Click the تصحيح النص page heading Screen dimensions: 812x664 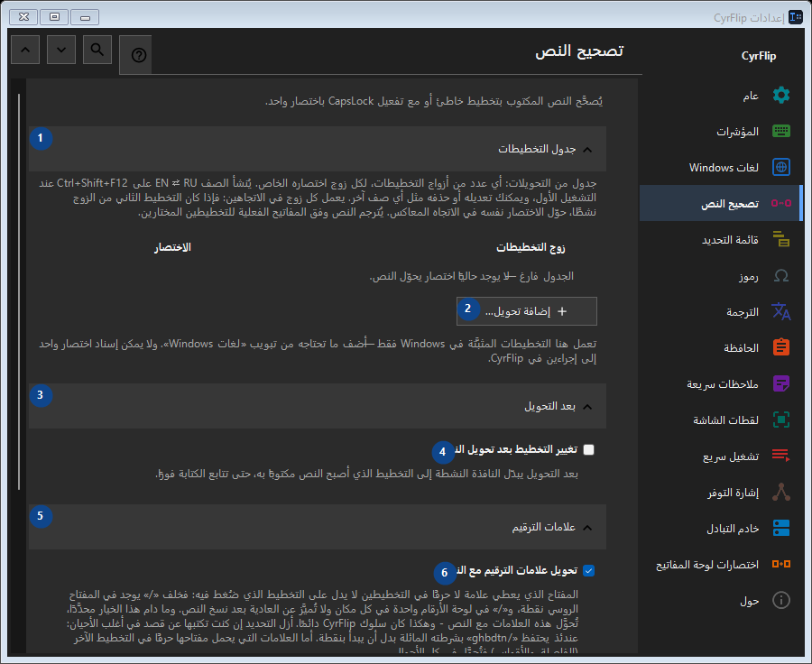(x=579, y=51)
